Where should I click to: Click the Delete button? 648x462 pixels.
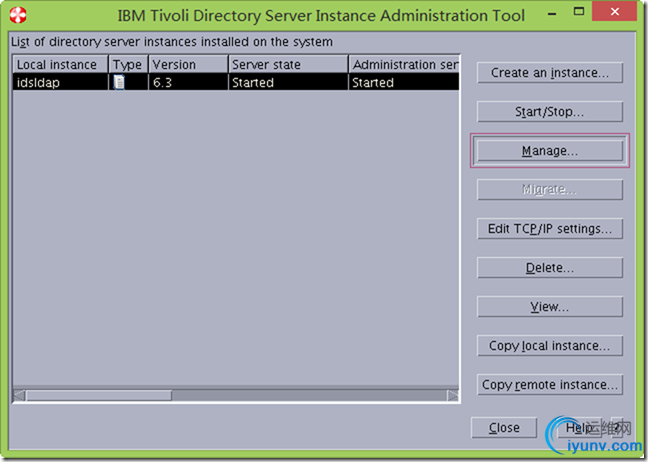point(550,267)
